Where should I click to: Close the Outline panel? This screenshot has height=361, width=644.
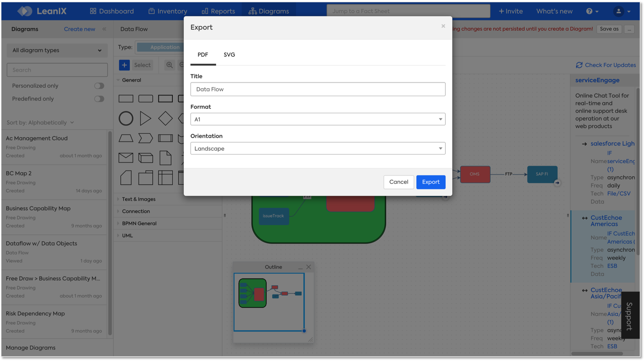(x=309, y=267)
